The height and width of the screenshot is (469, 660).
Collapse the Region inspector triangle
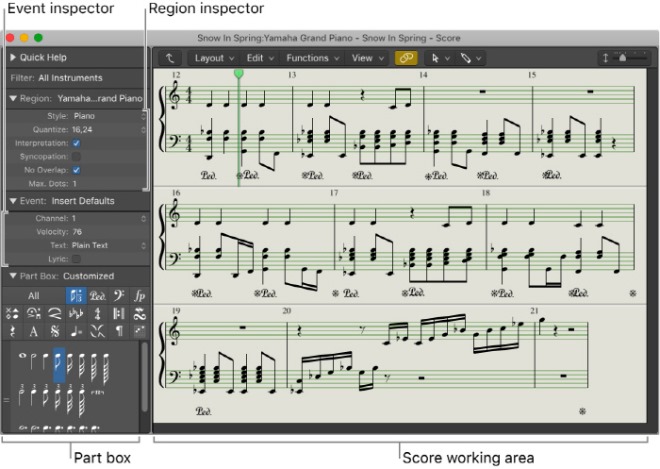13,98
